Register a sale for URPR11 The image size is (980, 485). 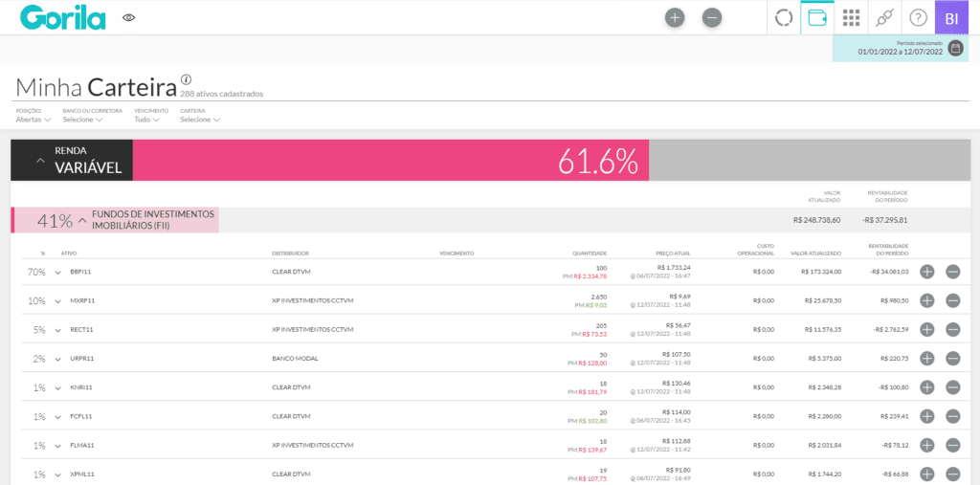(952, 358)
